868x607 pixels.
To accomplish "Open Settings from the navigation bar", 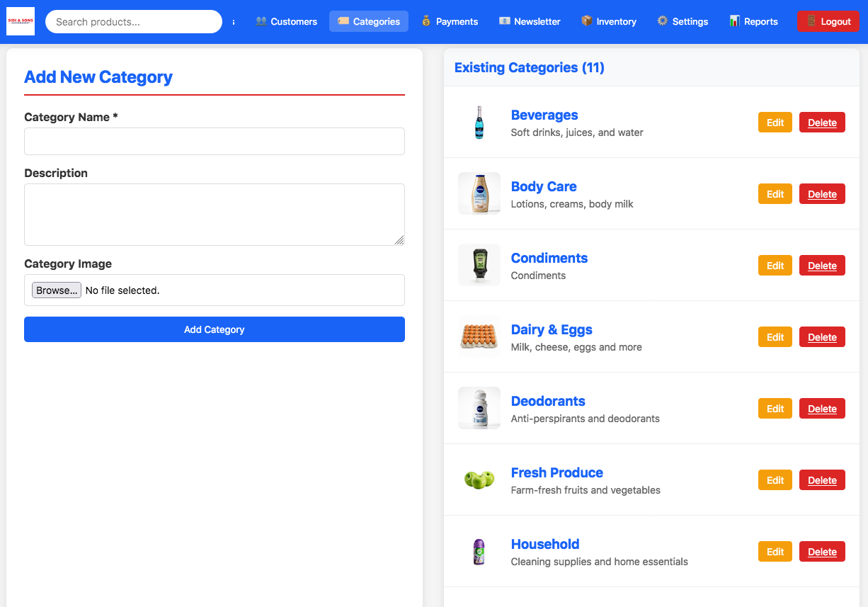I will coord(683,22).
